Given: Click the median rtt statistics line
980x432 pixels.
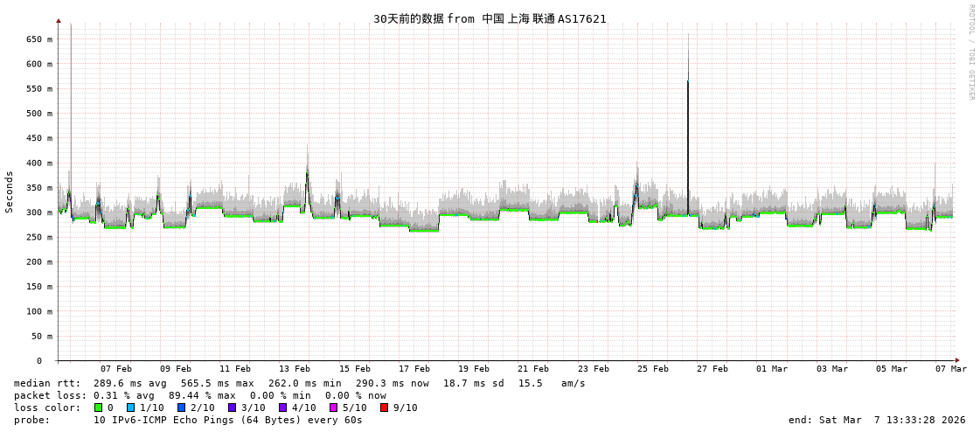Looking at the screenshot, I should [299, 383].
